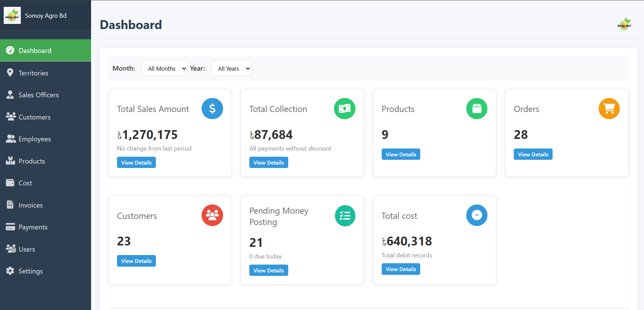The height and width of the screenshot is (310, 644).
Task: View Details for Total Sales Amount
Action: tap(136, 163)
